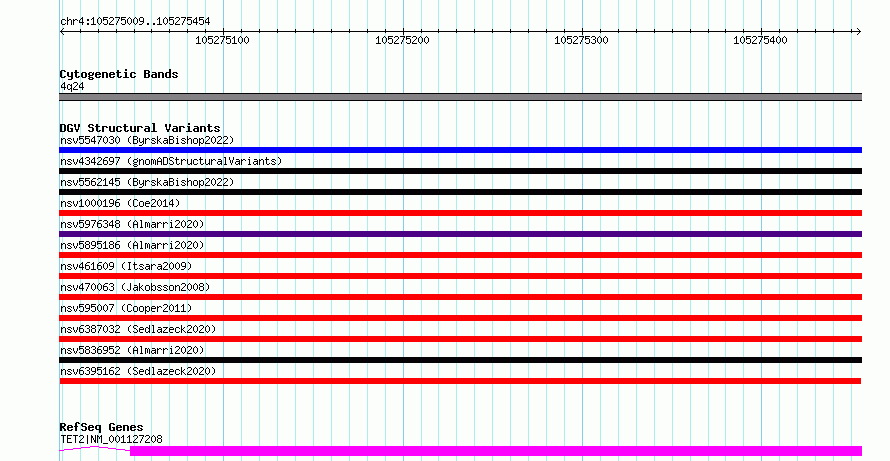Click ruler position label 105275100
Image resolution: width=890 pixels, height=461 pixels.
pos(222,40)
